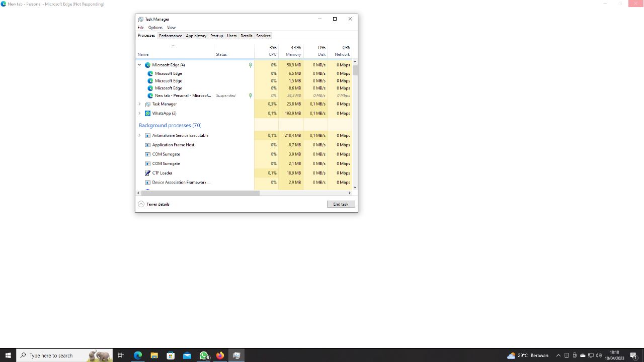644x362 pixels.
Task: Click COM Surrogate icon in 2,1 MB row
Action: [x=147, y=163]
